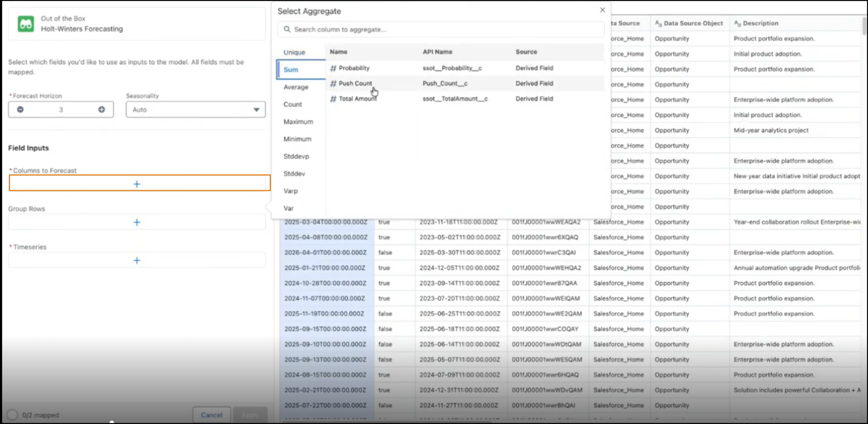Click the search magnifier icon
This screenshot has width=868, height=424.
[287, 29]
